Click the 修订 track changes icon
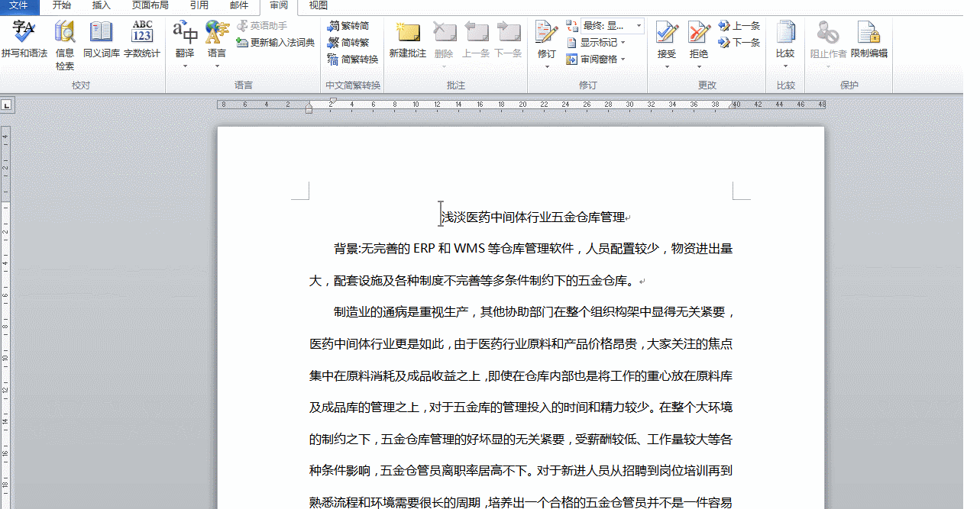 point(547,33)
